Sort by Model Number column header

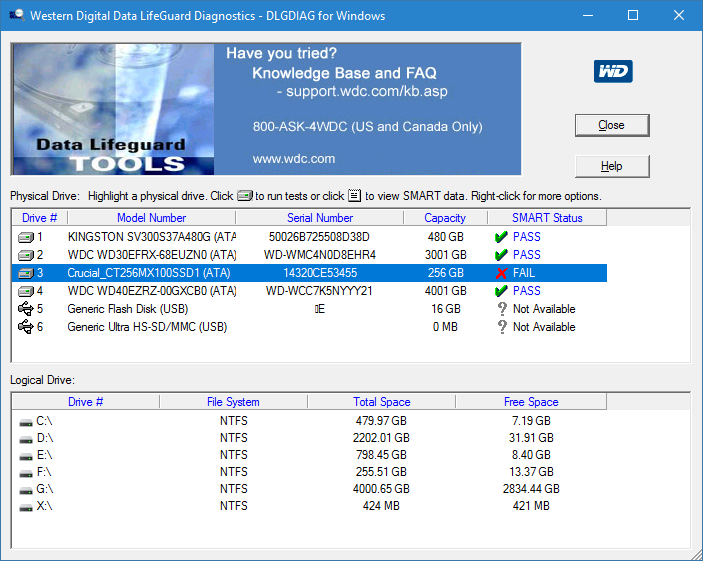click(152, 218)
